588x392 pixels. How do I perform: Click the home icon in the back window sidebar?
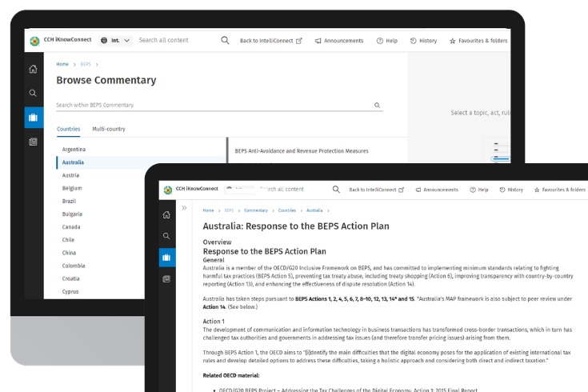coord(33,69)
